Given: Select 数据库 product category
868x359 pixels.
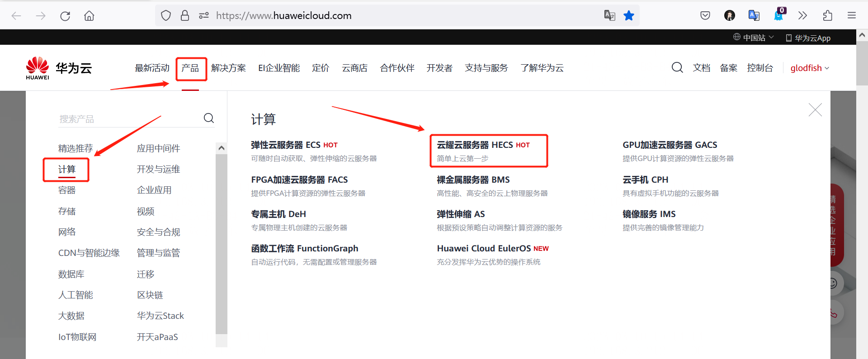Looking at the screenshot, I should tap(71, 274).
